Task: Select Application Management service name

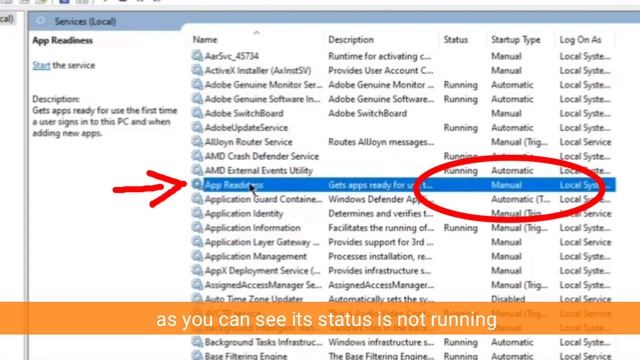Action: tap(256, 256)
